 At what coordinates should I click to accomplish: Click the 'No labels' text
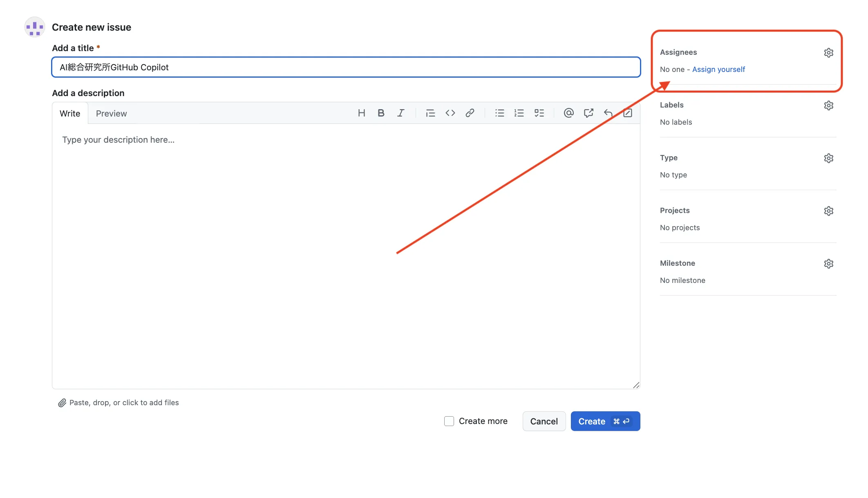tap(676, 122)
